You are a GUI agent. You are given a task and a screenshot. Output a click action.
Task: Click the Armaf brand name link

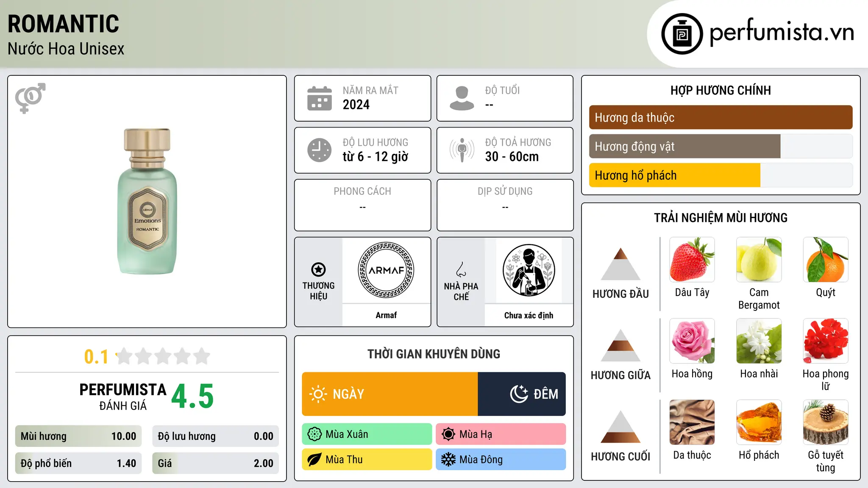click(x=386, y=315)
